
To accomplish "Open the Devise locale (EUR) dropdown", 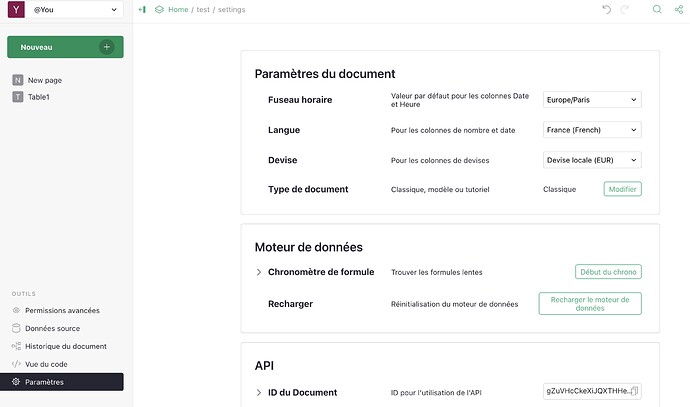I will tap(591, 160).
